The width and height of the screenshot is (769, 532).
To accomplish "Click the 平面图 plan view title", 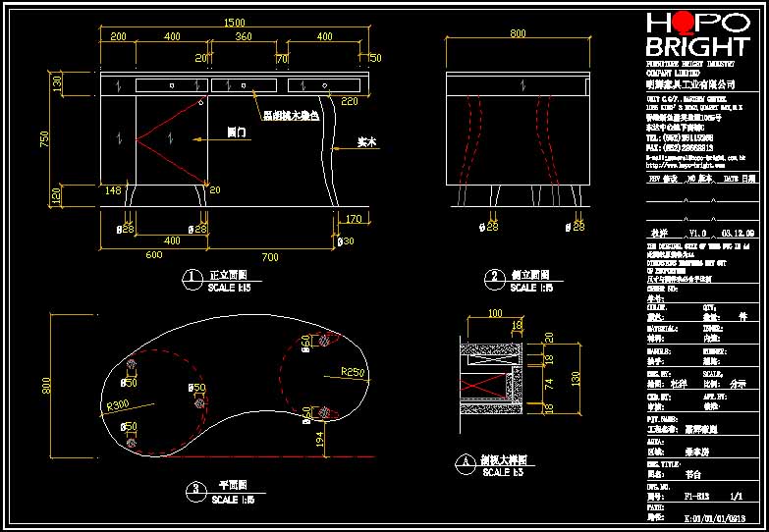I will [x=233, y=485].
